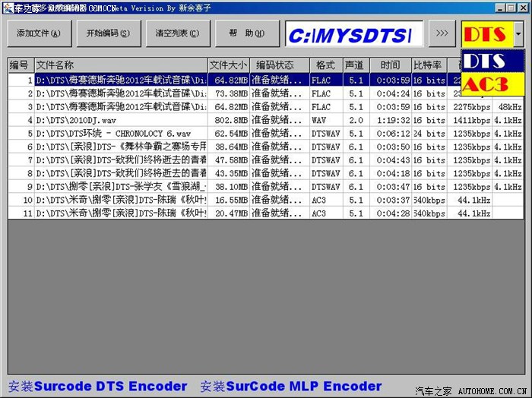Screen dimensions: 532x398
Task: Click the 802.8MB file size cell
Action: tap(229, 120)
